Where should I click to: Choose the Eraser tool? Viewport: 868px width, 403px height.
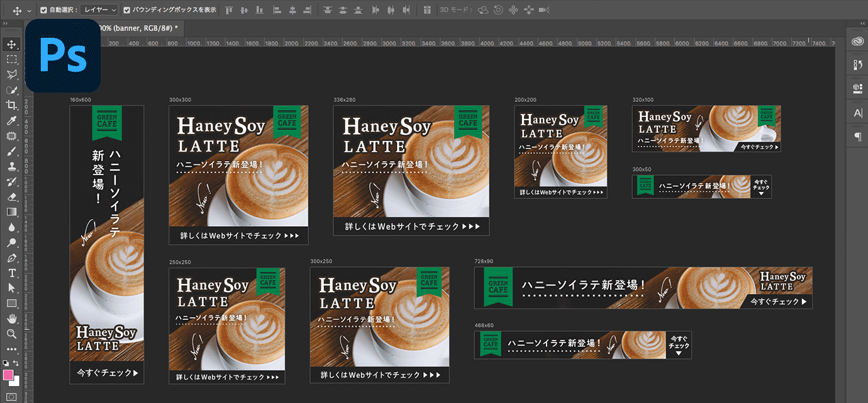pyautogui.click(x=11, y=196)
